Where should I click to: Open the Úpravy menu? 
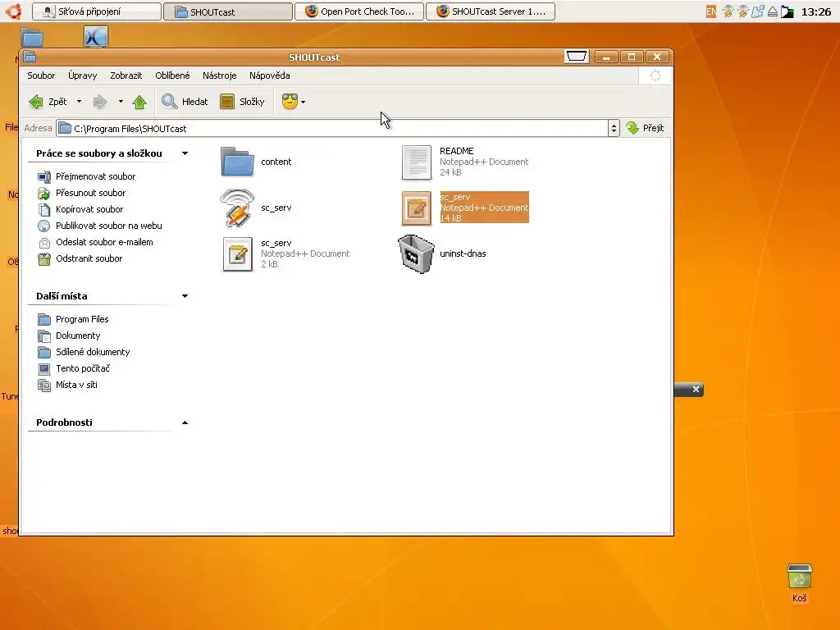click(83, 75)
